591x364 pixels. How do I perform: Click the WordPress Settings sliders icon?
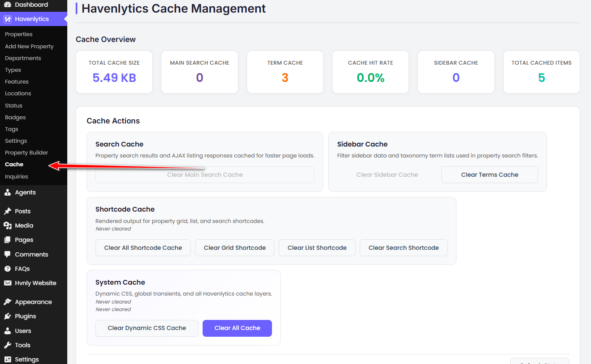tap(8, 359)
